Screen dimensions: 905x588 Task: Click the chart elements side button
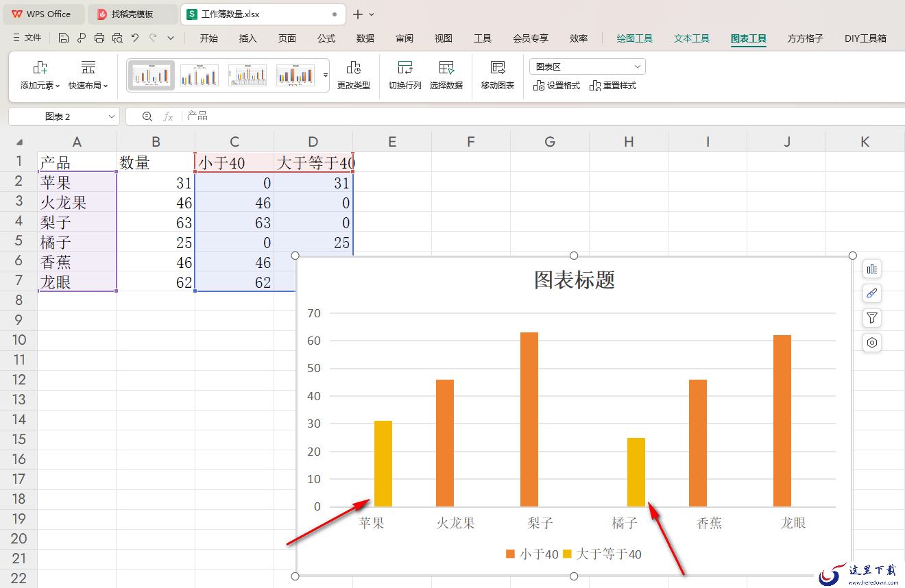point(872,269)
